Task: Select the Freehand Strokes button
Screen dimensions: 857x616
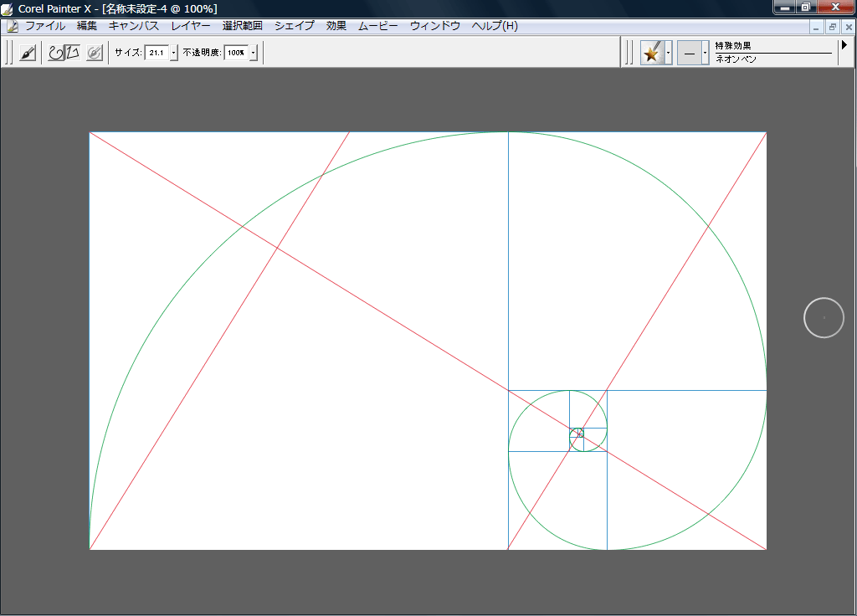Action: click(56, 53)
